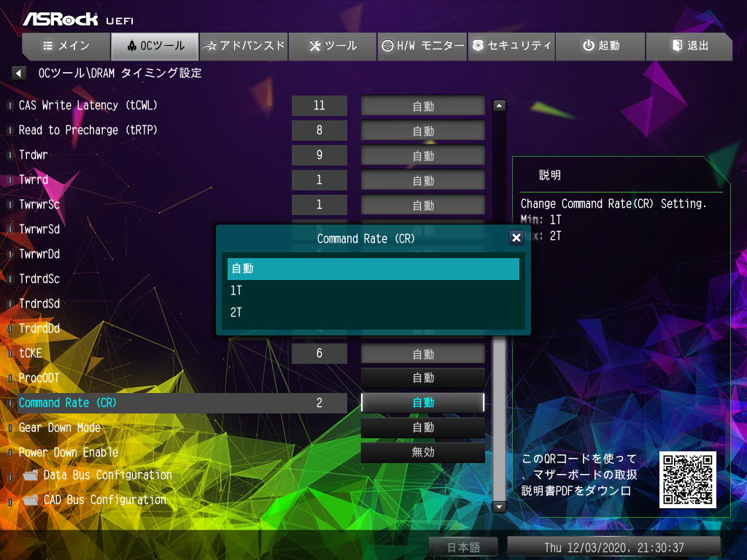Select the CAS Write Latency (tCWL) label
Viewport: 747px width, 560px height.
[88, 105]
